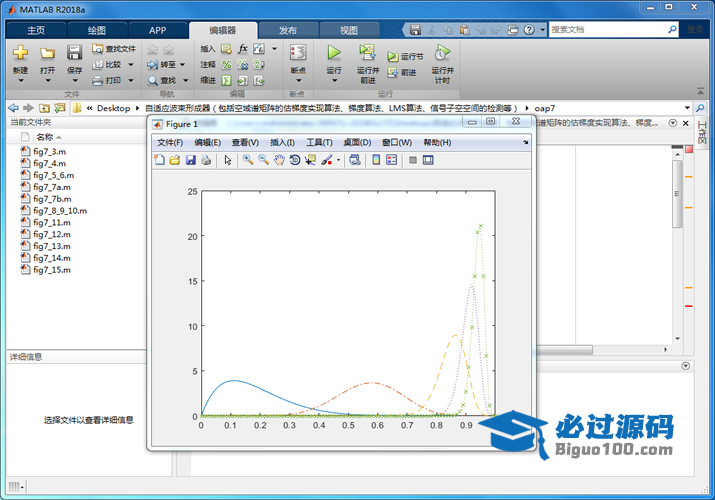This screenshot has width=715, height=500.
Task: Click Save Figure icon in Figure toolbar
Action: (x=191, y=160)
